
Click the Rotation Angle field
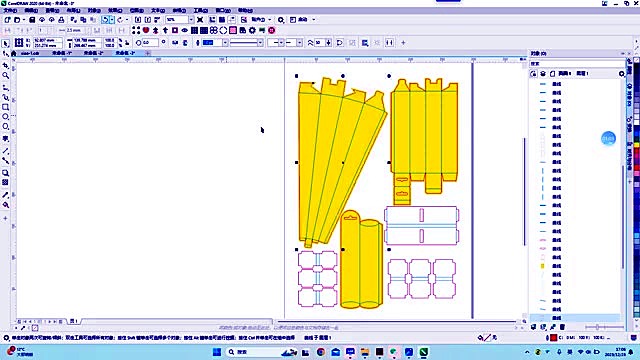click(x=149, y=42)
